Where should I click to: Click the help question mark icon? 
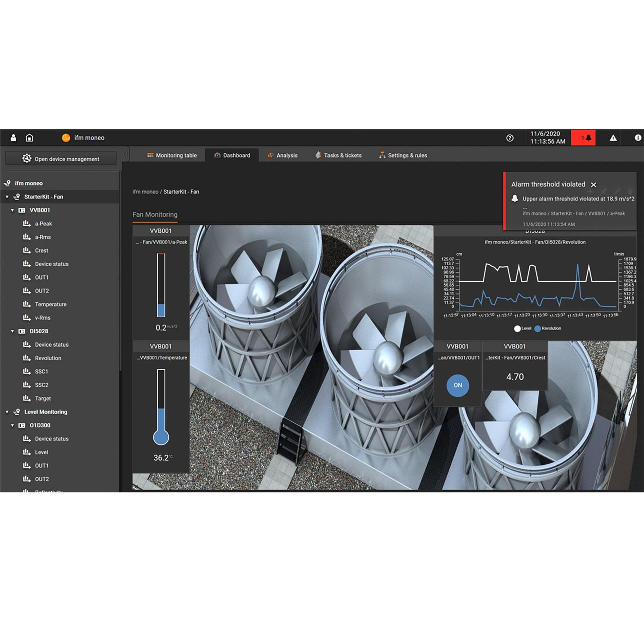tap(510, 138)
